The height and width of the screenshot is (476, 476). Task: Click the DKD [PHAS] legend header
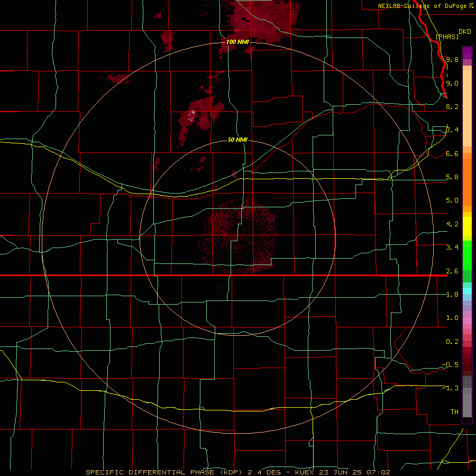pos(453,34)
